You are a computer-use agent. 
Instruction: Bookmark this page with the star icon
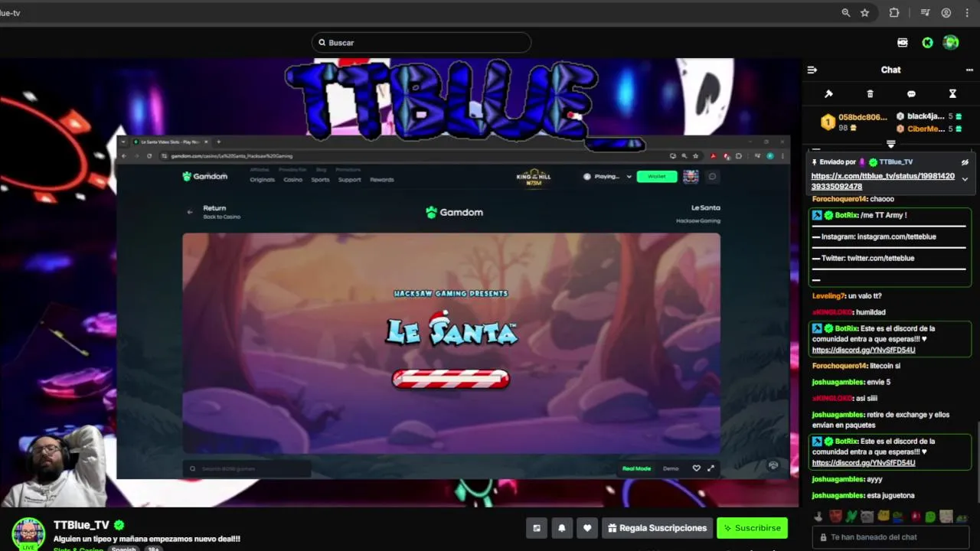[x=864, y=13]
